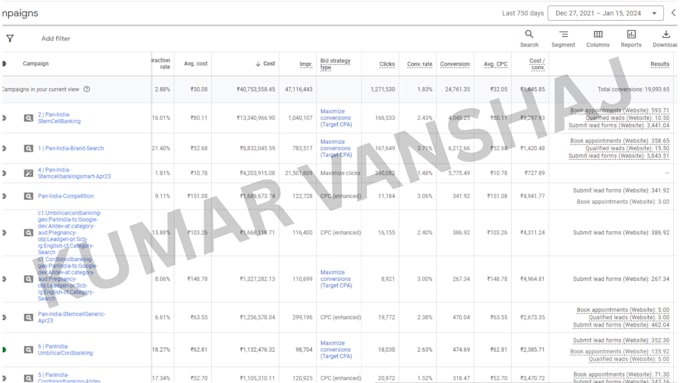Screen dimensions: 680x383
Task: Toggle status dot for Pan-India-StemcellGeneric-Apr23 campaign
Action: click(4, 318)
